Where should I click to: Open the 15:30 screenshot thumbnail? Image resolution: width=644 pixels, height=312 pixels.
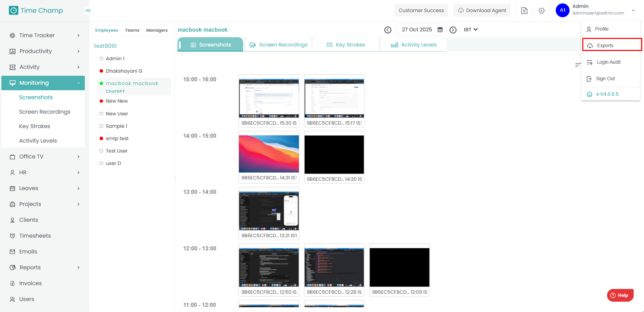tap(269, 98)
